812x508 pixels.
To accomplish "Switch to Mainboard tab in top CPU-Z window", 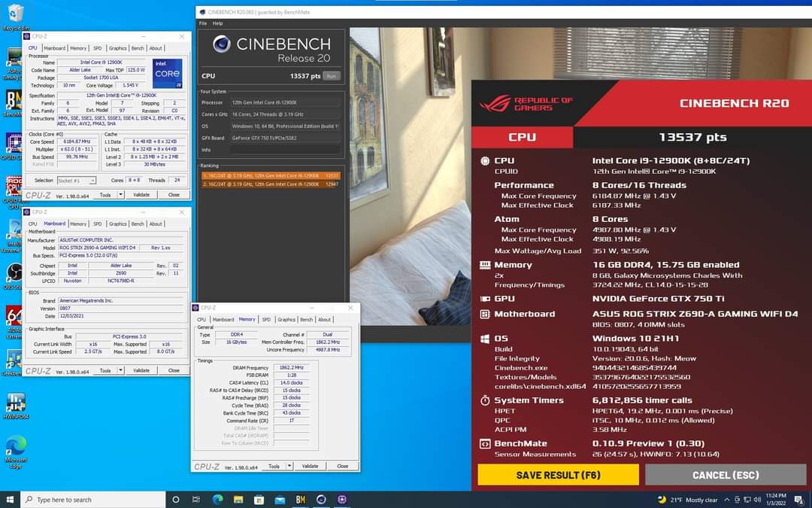I will tap(54, 48).
